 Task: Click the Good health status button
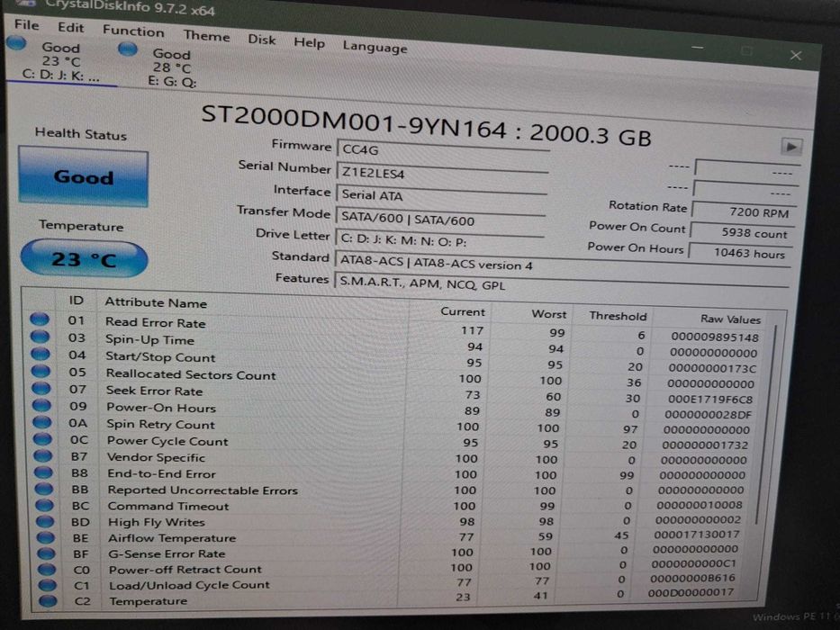84,177
